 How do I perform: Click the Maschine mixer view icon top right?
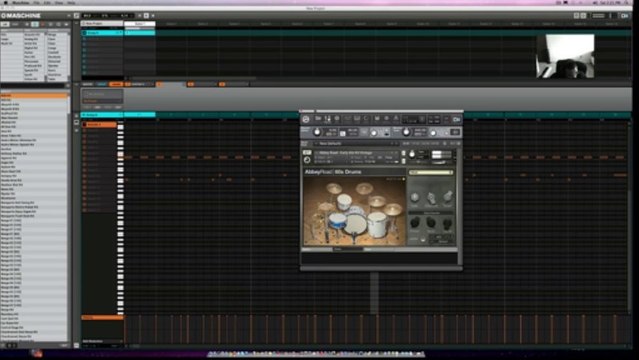click(x=576, y=15)
